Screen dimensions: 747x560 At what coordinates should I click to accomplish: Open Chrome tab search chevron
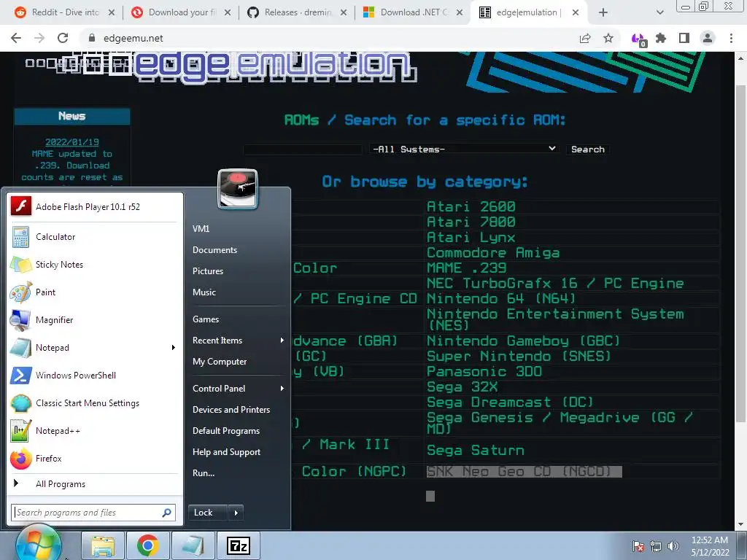[x=659, y=12]
